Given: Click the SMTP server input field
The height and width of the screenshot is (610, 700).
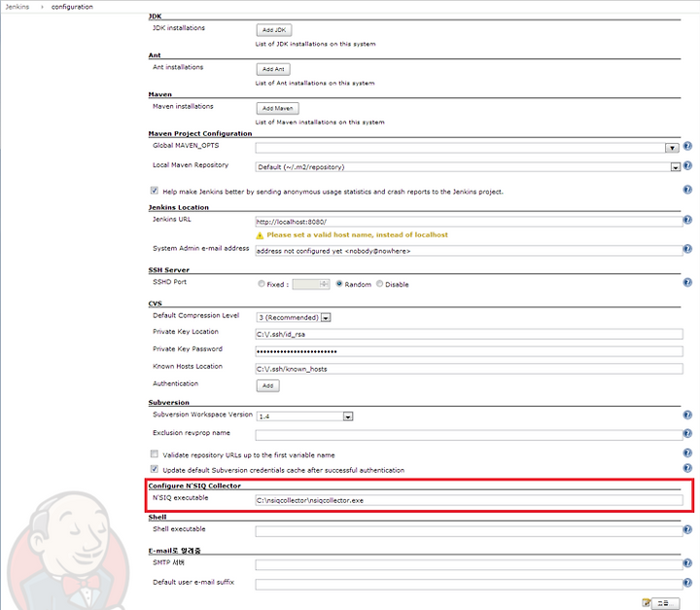Looking at the screenshot, I should pyautogui.click(x=469, y=565).
